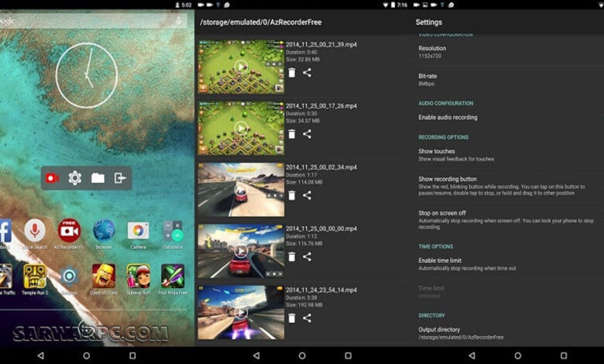Share video 2014_11_25_00_21_39.mp4
Viewport: 604px width, 364px height.
tap(307, 73)
